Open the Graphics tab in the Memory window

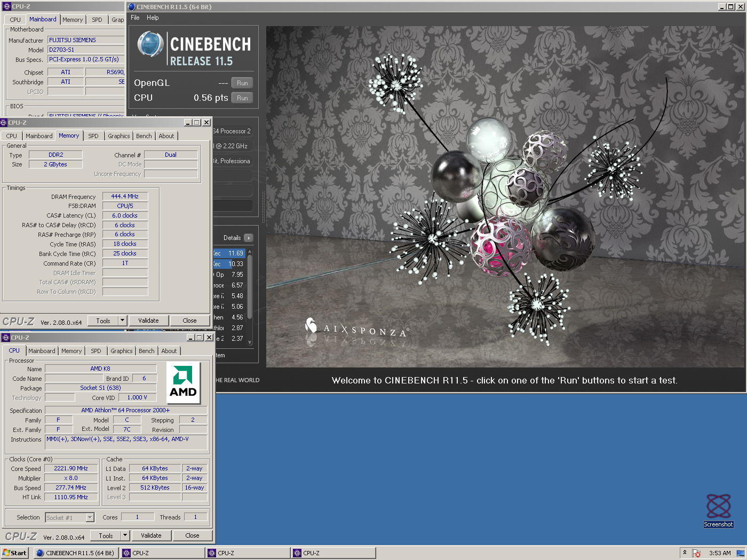point(118,136)
